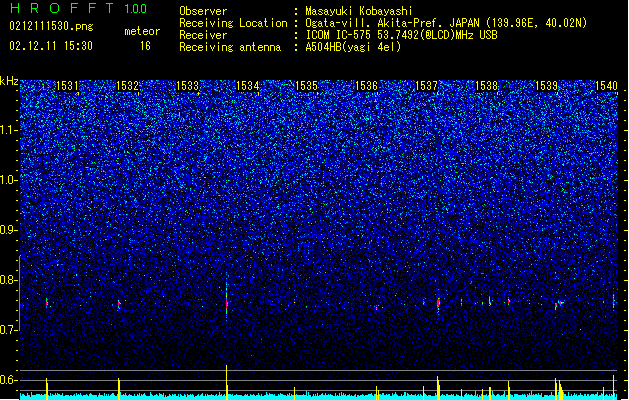629x400 pixels.
Task: Click the tallest yellow power spike in bottom graph
Action: 227,382
